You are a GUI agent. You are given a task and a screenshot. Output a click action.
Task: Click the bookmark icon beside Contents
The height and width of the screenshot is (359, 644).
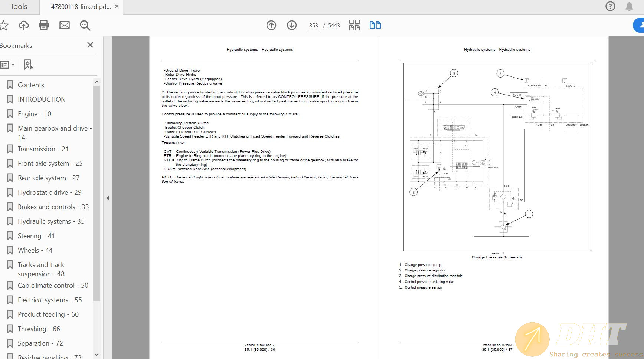[x=10, y=85]
